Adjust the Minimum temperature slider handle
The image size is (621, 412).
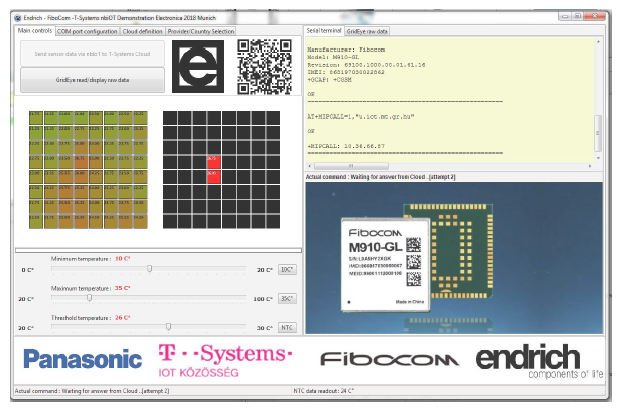point(149,269)
